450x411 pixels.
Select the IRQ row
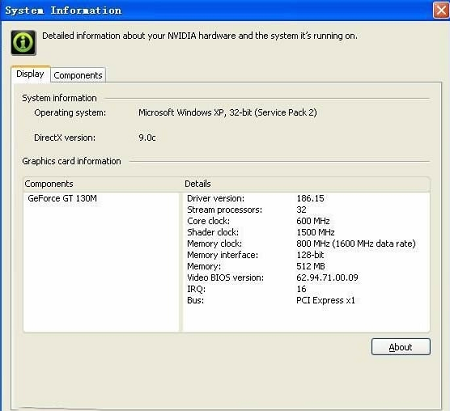306,289
